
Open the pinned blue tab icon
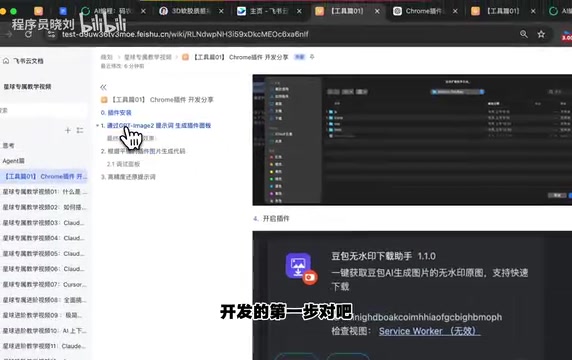[63, 11]
